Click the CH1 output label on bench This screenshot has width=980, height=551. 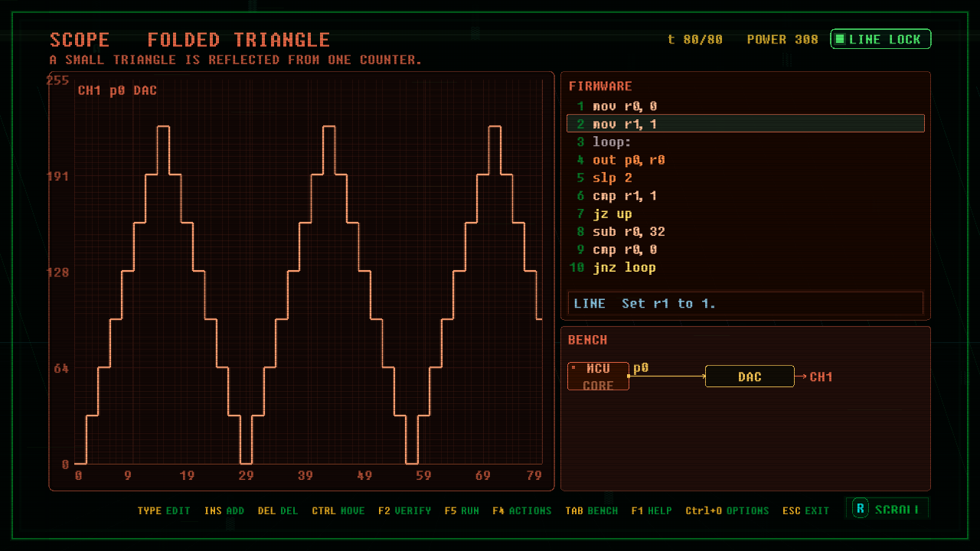821,377
